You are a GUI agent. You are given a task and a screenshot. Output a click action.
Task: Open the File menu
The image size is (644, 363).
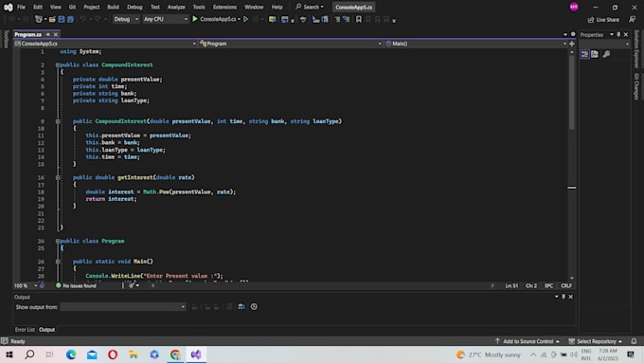pos(21,7)
